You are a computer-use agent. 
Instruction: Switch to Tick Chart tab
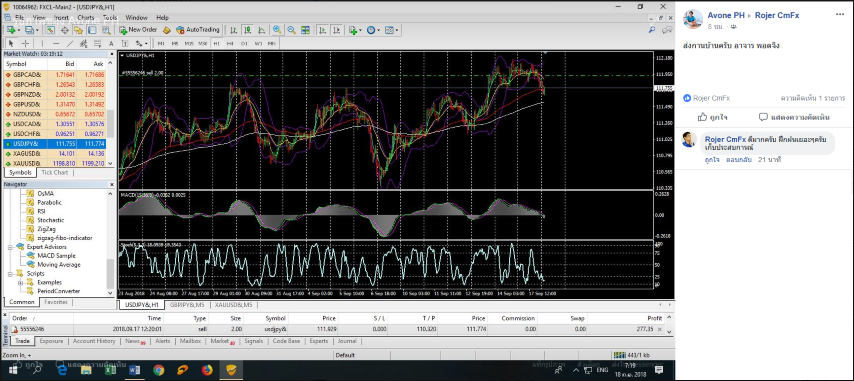click(x=54, y=173)
